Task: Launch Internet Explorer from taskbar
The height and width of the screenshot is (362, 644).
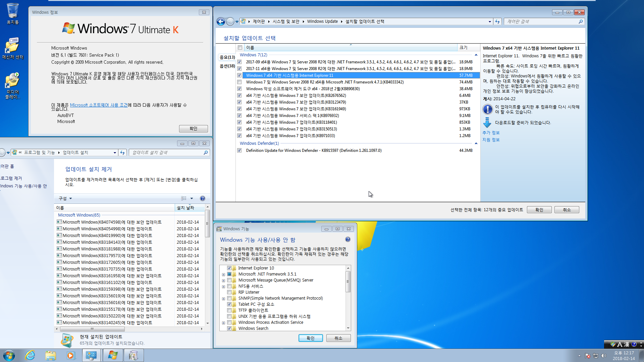Action: pyautogui.click(x=30, y=355)
